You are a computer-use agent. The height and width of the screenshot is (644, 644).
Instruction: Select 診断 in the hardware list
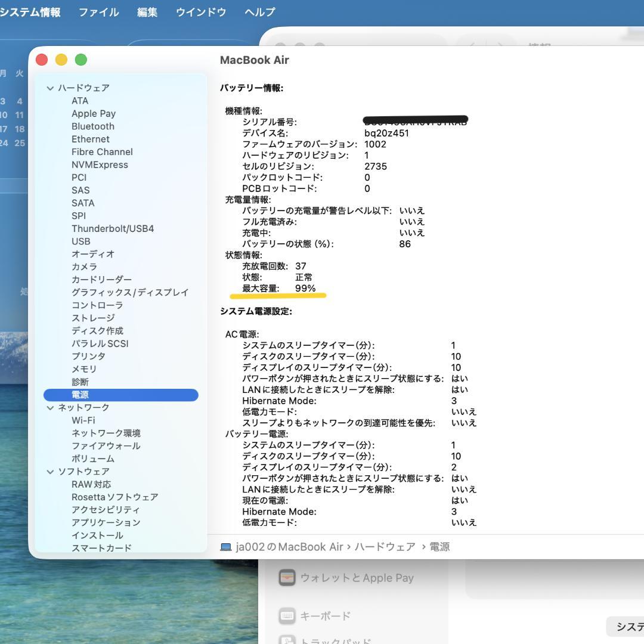(79, 382)
